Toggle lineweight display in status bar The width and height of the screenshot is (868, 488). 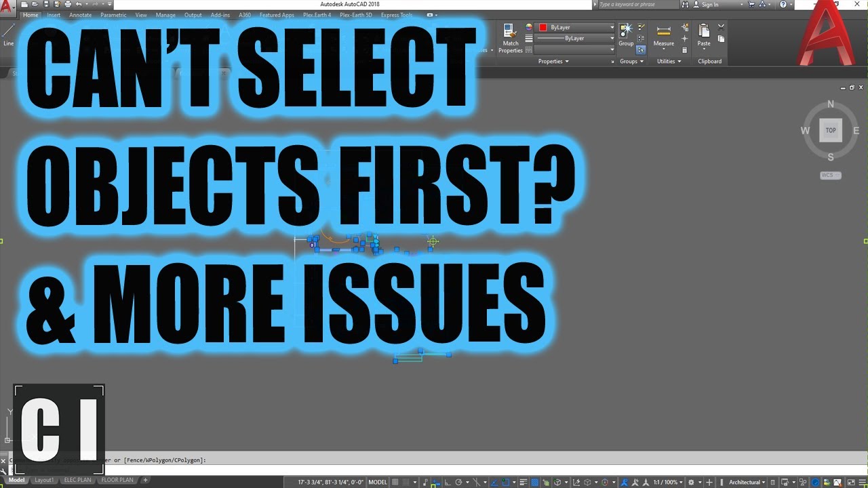pyautogui.click(x=524, y=483)
